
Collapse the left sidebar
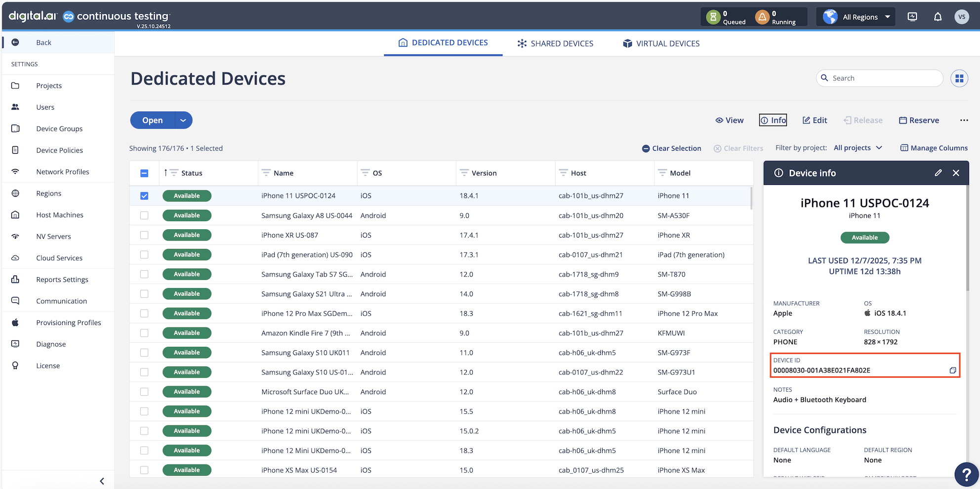tap(102, 481)
